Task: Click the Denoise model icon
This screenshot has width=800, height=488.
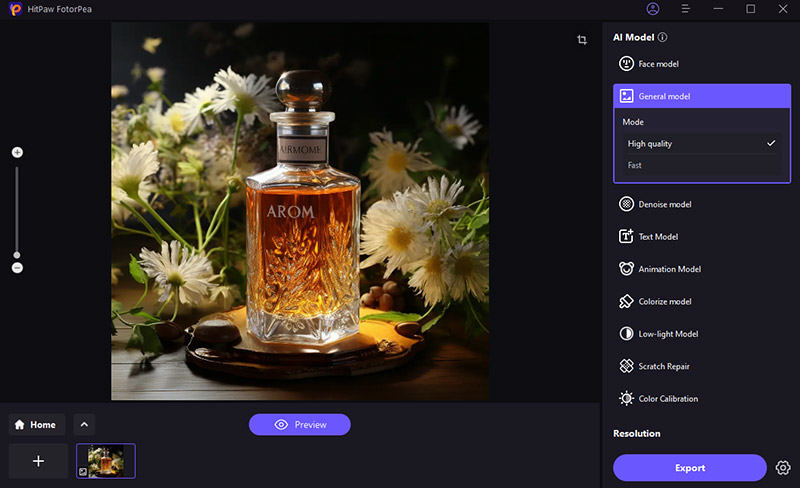Action: pos(626,204)
